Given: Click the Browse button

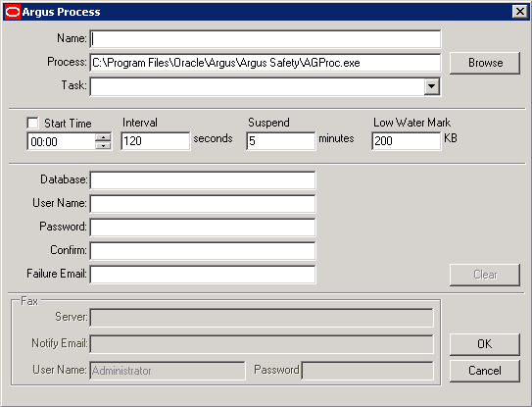Looking at the screenshot, I should [x=485, y=63].
